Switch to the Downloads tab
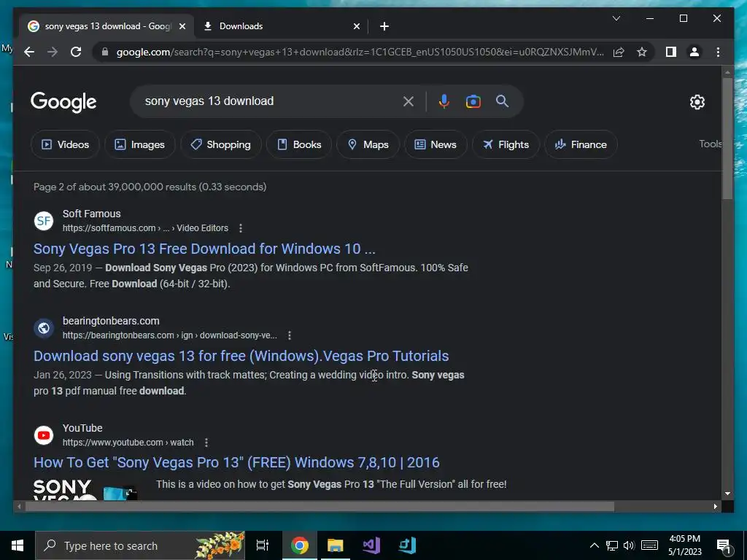Image resolution: width=747 pixels, height=560 pixels. [281, 26]
